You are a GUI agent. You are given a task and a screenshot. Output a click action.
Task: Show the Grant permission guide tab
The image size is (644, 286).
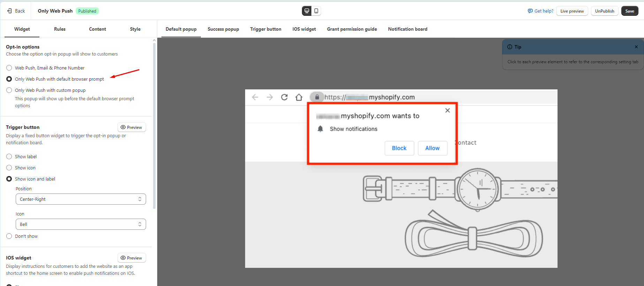tap(352, 29)
